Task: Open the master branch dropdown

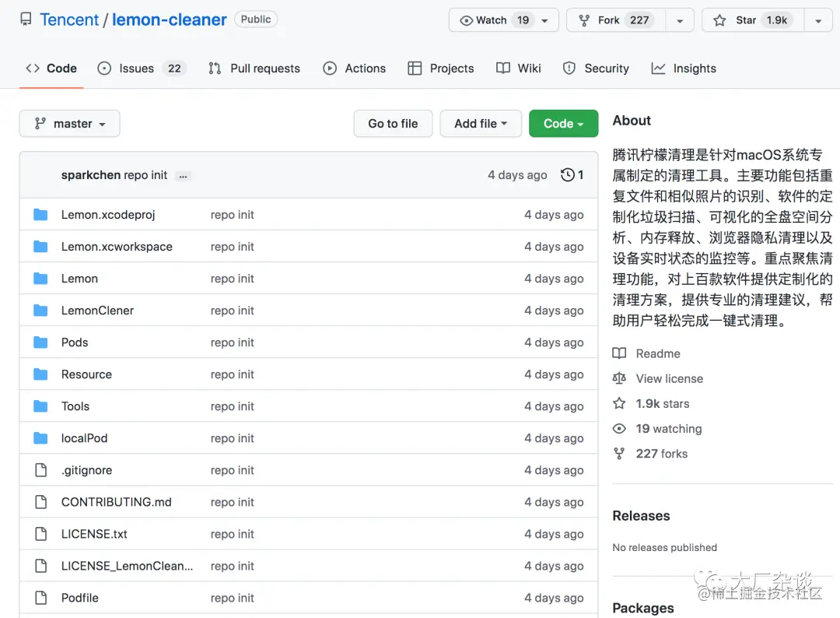Action: click(70, 124)
